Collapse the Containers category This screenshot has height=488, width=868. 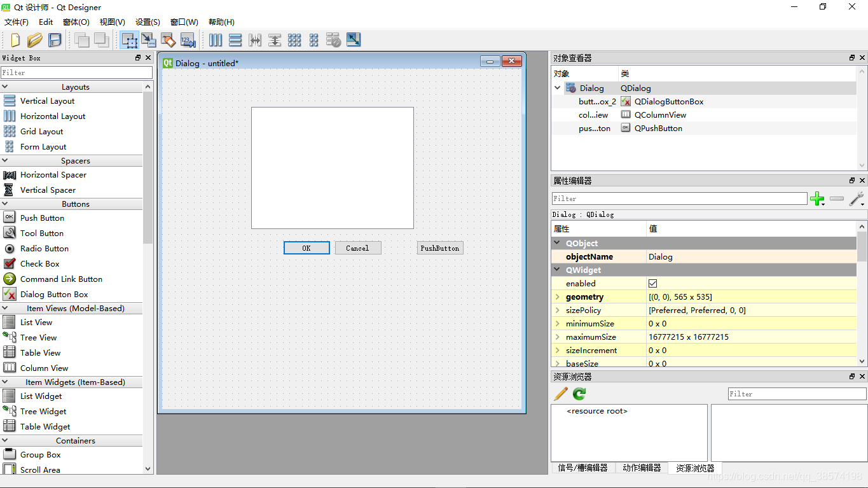click(x=5, y=441)
